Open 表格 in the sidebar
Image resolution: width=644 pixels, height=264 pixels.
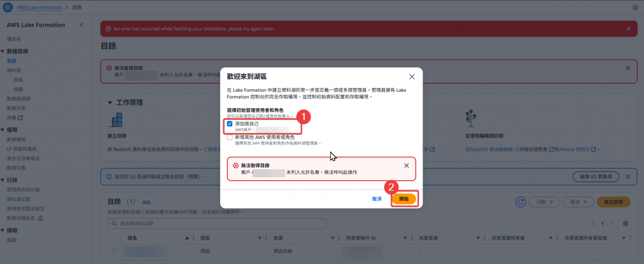[x=18, y=80]
